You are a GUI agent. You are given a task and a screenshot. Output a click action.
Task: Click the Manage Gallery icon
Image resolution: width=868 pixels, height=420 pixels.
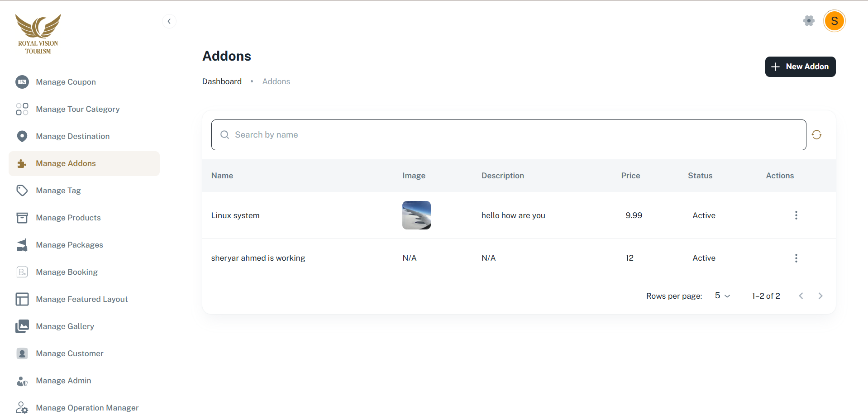pyautogui.click(x=22, y=326)
